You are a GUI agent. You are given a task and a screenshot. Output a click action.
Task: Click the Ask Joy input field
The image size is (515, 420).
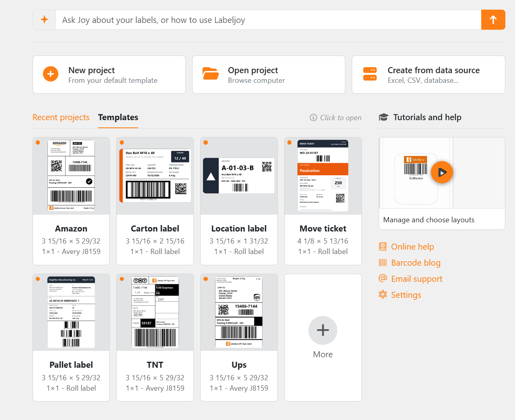269,20
